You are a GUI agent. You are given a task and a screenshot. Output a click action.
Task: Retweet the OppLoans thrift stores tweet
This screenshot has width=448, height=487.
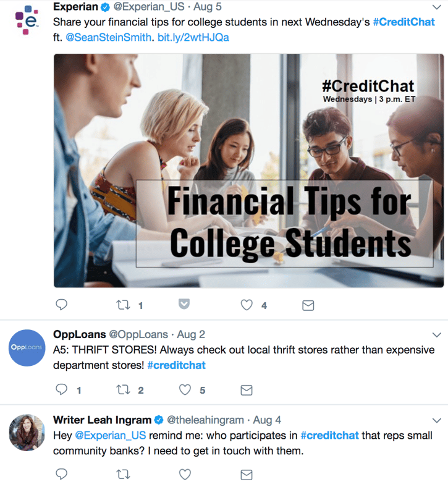point(122,390)
